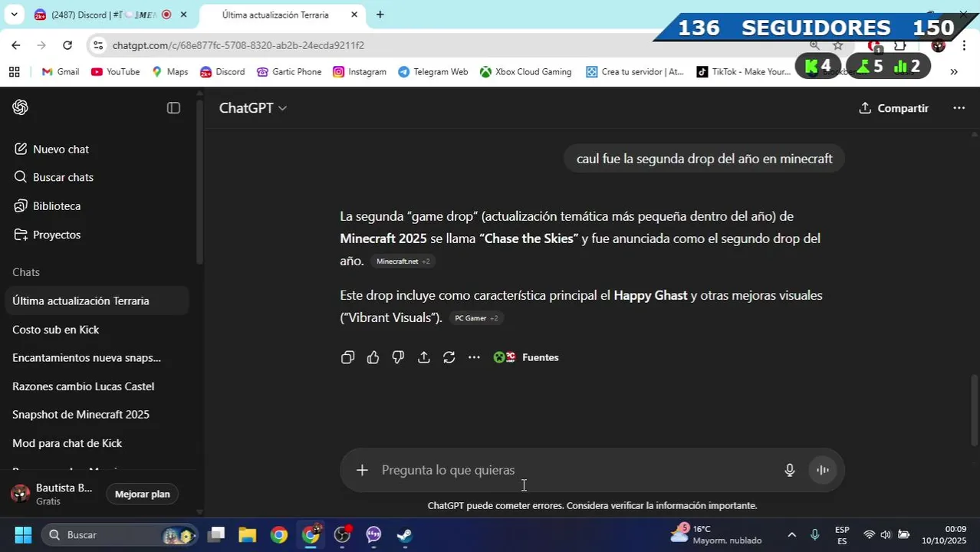The width and height of the screenshot is (980, 552).
Task: Close the Última actualización Terraria tab
Action: (354, 15)
